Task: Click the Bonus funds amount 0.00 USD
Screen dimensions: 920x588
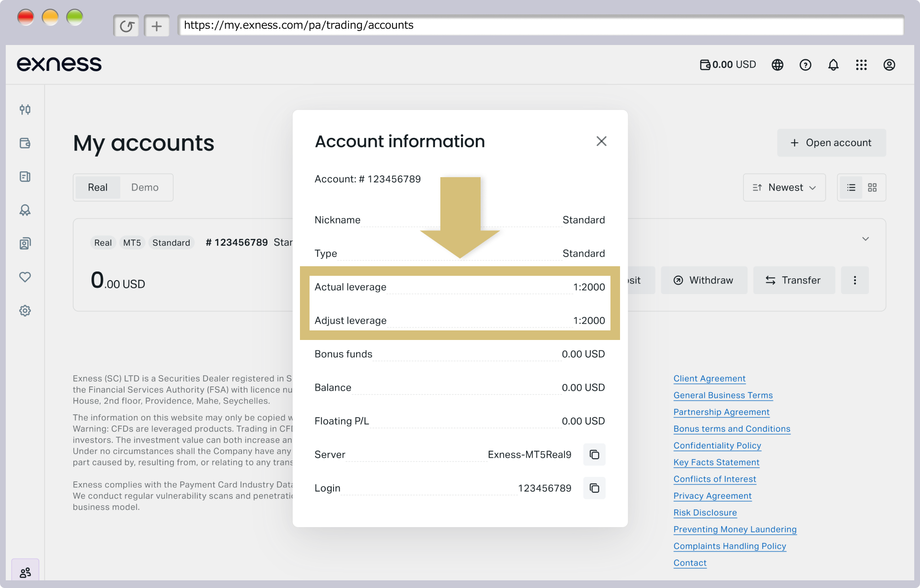Action: click(583, 354)
